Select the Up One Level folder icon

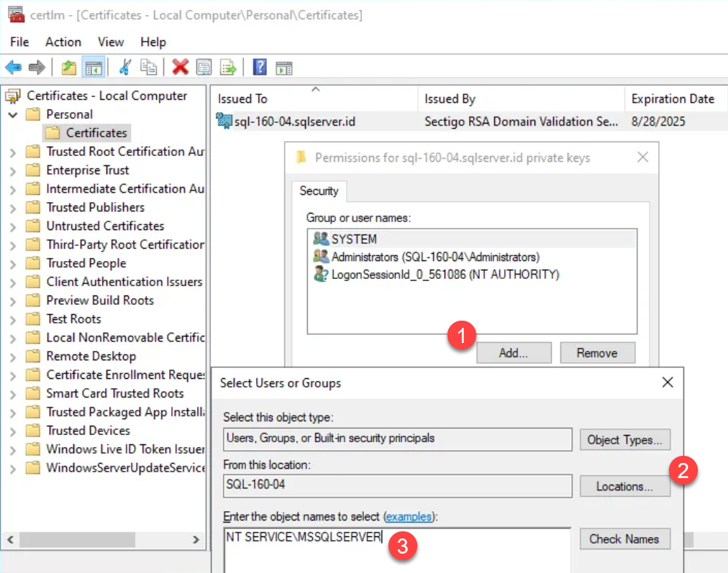(x=69, y=67)
